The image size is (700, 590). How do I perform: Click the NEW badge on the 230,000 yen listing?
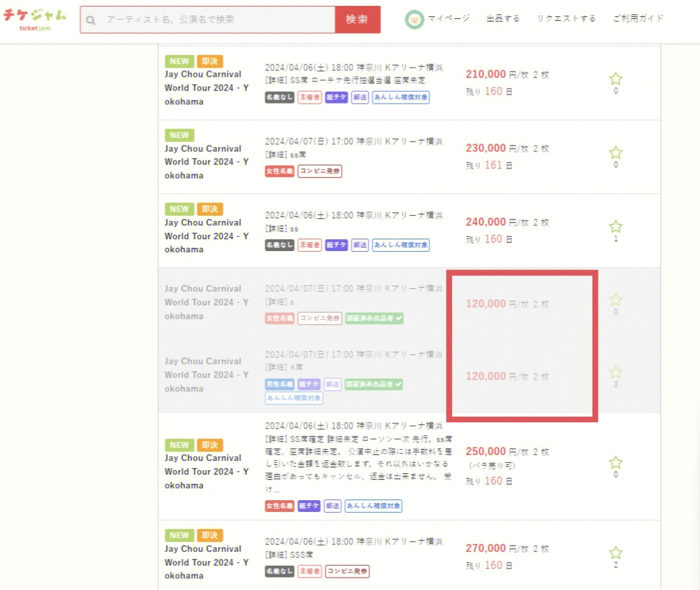tap(180, 135)
